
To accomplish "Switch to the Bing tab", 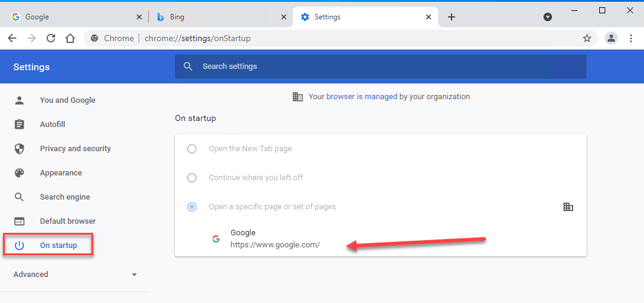I will (221, 17).
